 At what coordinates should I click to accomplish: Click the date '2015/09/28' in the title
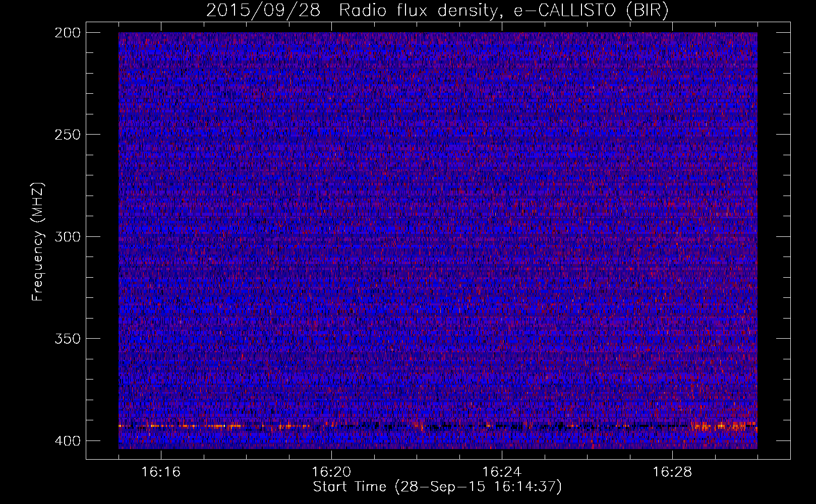tap(263, 10)
